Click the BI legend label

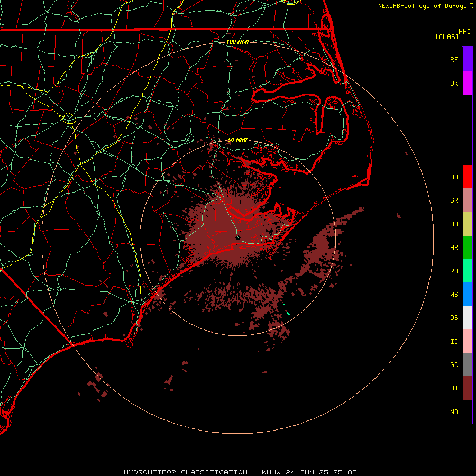pyautogui.click(x=454, y=388)
